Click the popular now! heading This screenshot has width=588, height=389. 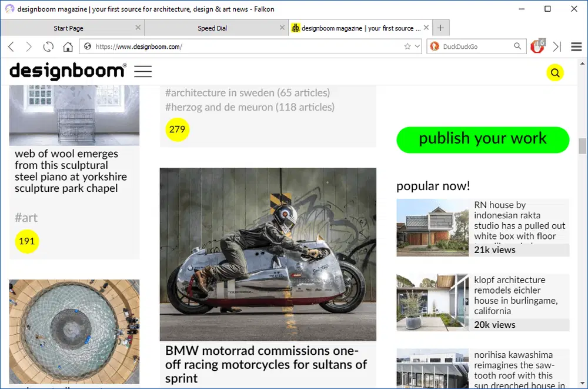coord(433,186)
